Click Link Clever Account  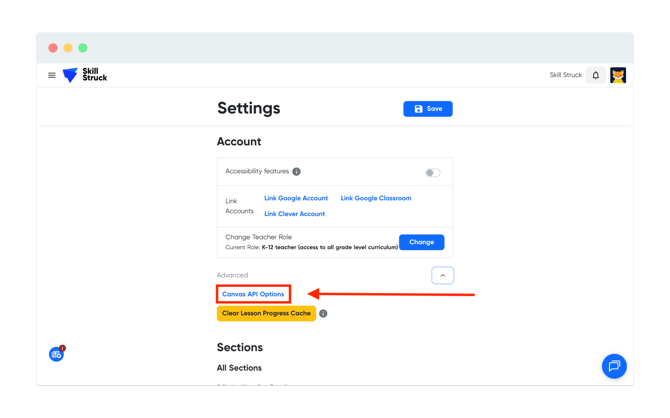coord(294,214)
